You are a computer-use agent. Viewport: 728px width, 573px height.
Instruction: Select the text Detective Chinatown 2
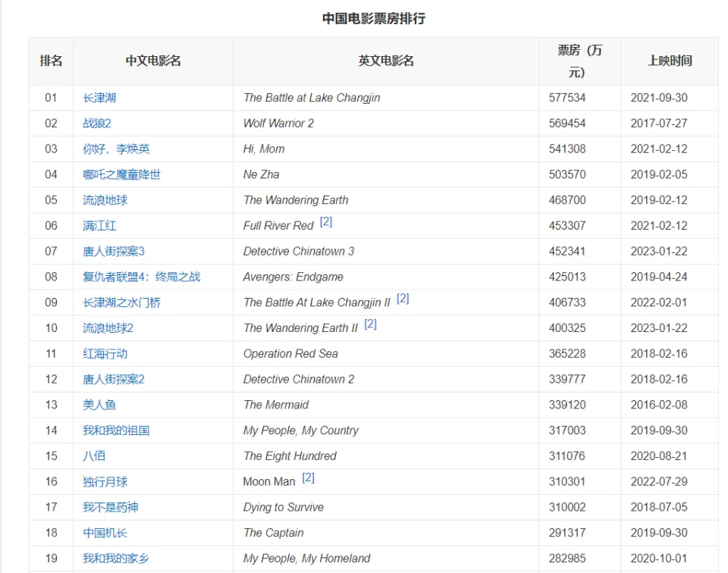(x=299, y=379)
